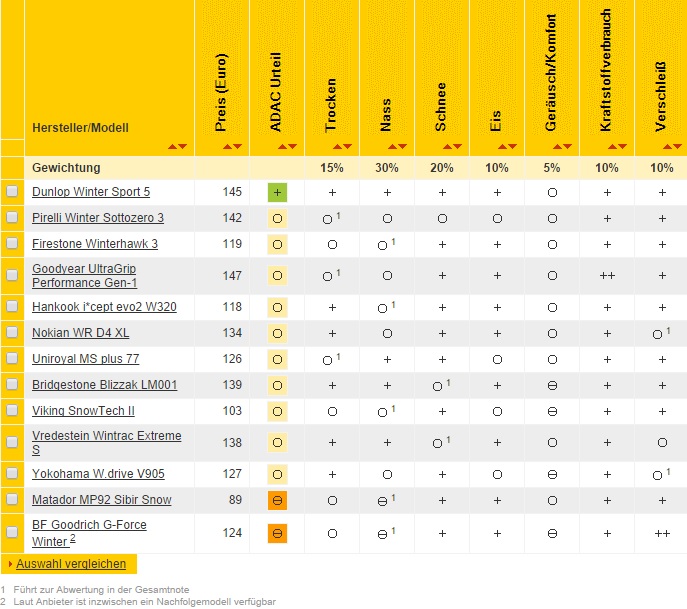Click the Hersteller/Modell column header
The image size is (687, 609).
point(81,128)
